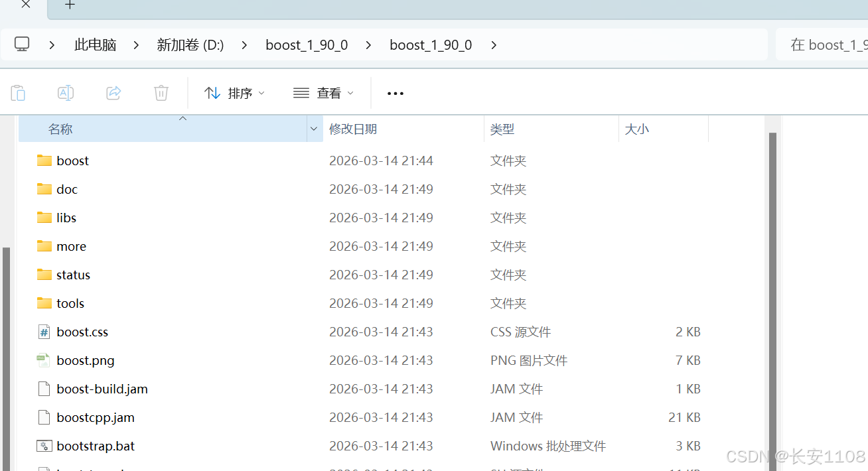The width and height of the screenshot is (868, 471).
Task: Go to 新加卷 (D:) in breadcrumb
Action: [190, 45]
